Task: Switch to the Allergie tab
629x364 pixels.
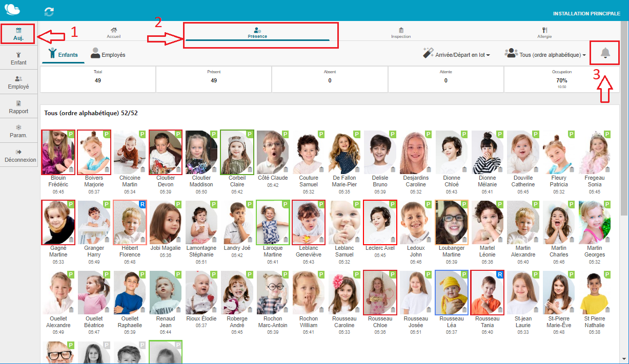Action: (x=544, y=33)
